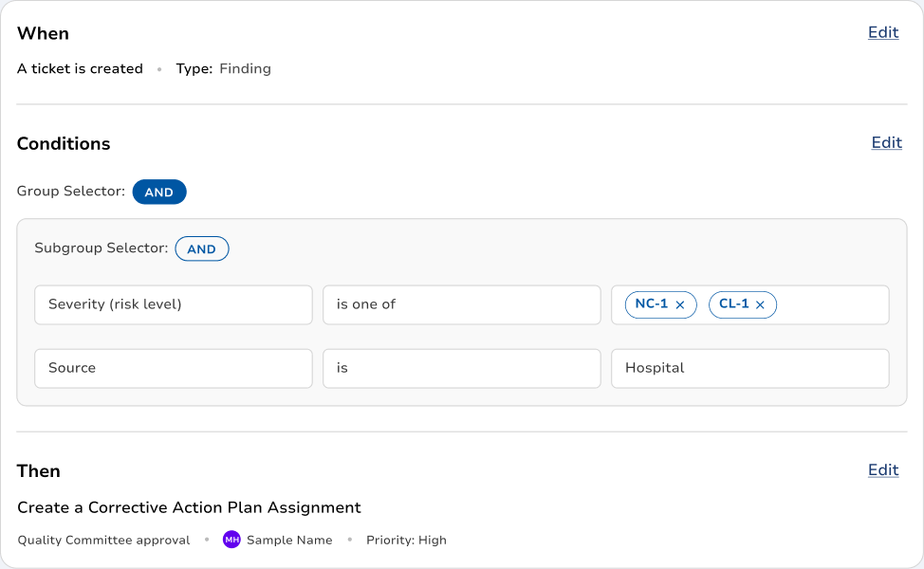Edit the Conditions section

(886, 142)
